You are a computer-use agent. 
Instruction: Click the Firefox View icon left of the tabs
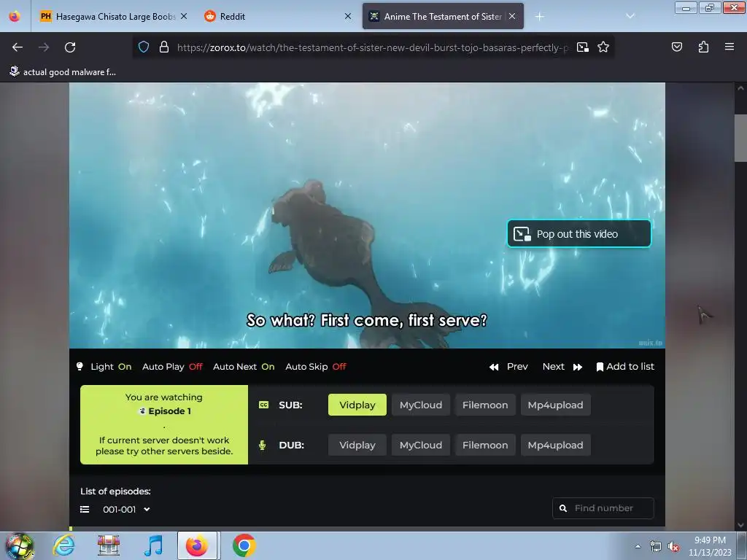(15, 16)
